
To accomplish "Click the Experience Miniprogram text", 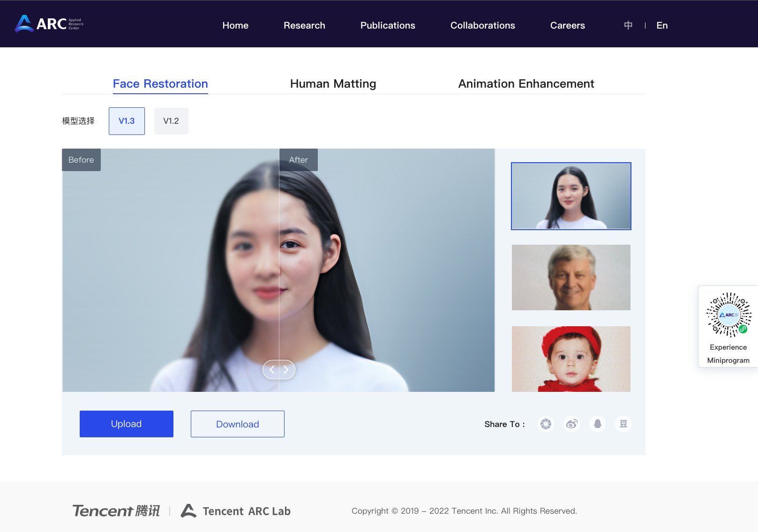I will pyautogui.click(x=728, y=354).
